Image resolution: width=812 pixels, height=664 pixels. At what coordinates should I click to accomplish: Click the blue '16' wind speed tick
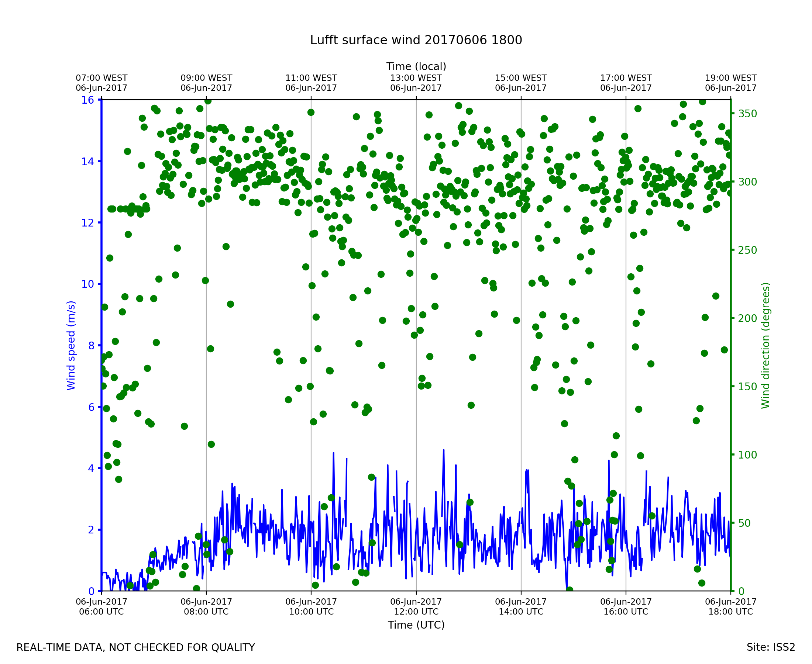tap(87, 100)
